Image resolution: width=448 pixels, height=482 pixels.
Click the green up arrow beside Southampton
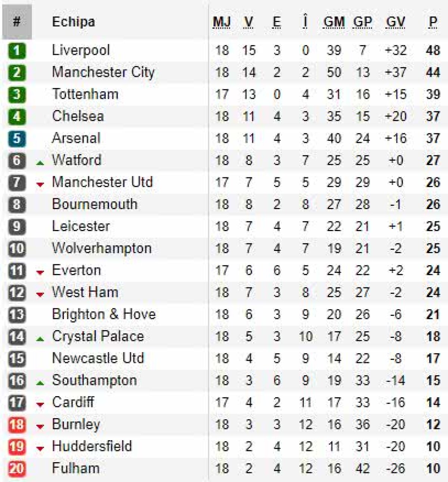40,383
